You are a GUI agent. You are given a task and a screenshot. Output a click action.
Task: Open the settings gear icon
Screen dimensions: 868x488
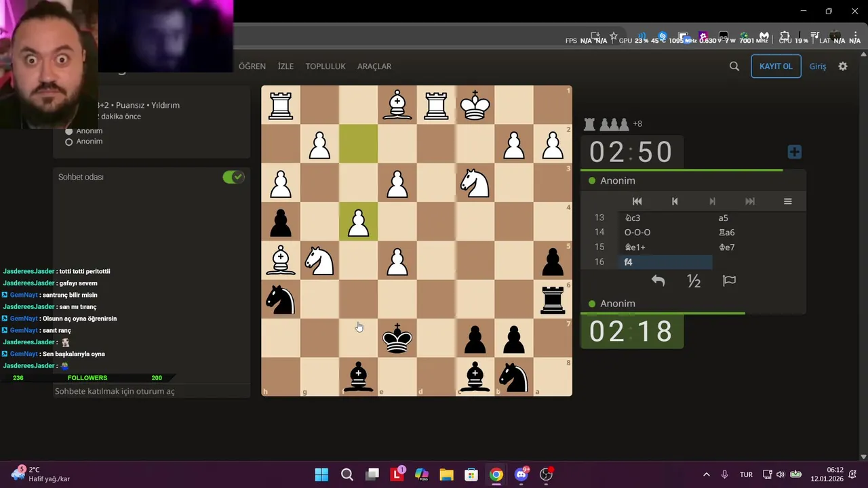pos(843,66)
